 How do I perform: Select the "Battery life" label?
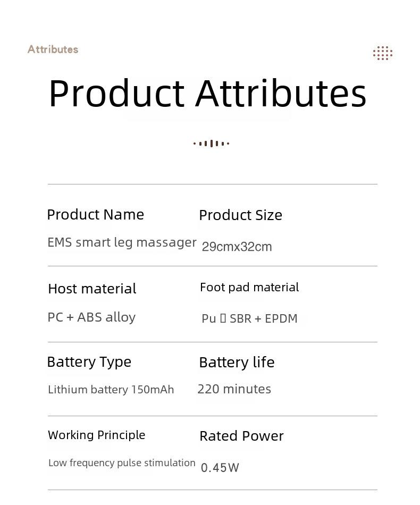click(x=237, y=363)
